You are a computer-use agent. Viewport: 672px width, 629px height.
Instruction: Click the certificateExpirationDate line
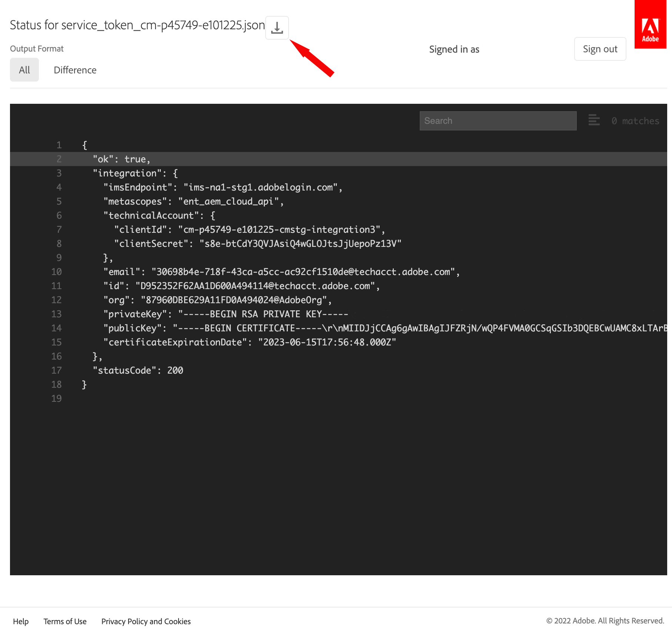click(250, 342)
